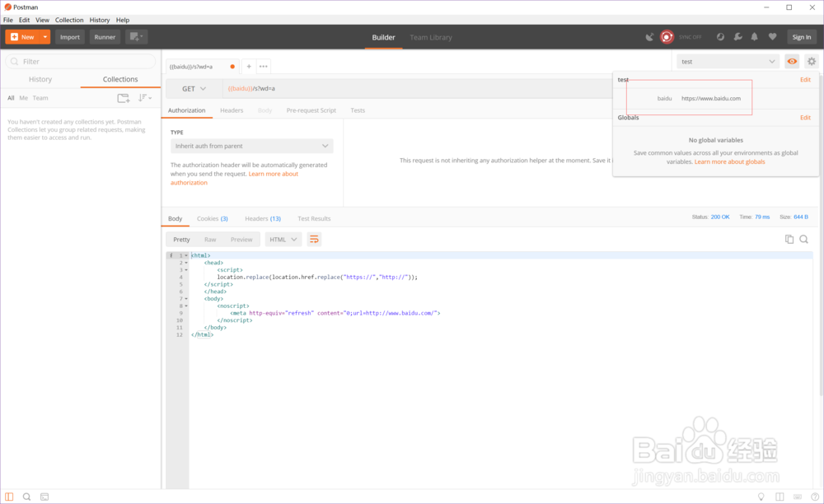The width and height of the screenshot is (824, 504).
Task: Open the HTML format dropdown
Action: coord(283,240)
